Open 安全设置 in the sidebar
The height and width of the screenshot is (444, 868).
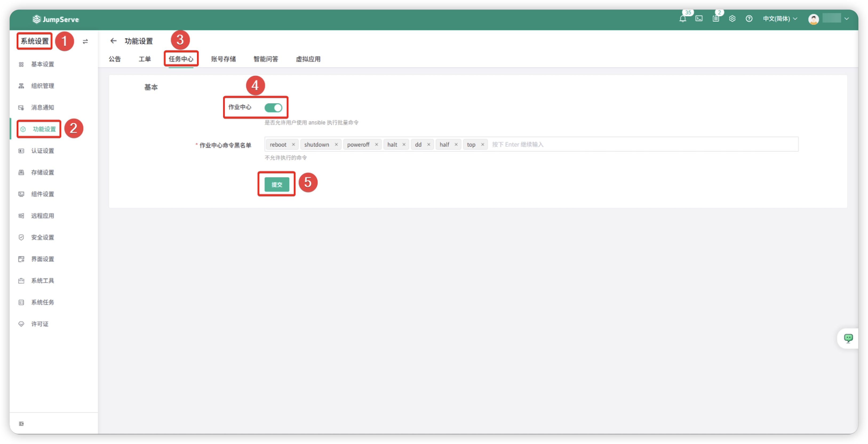point(42,238)
